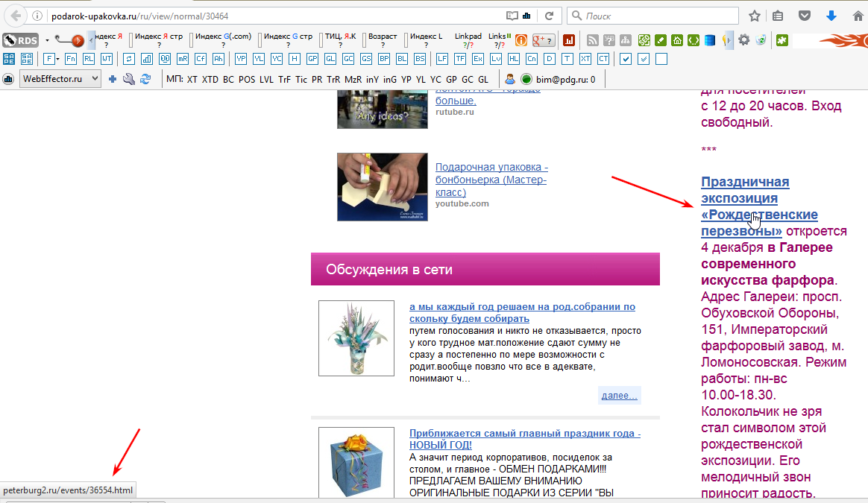868x503 pixels.
Task: Click inside the Поиск search field
Action: tap(653, 16)
